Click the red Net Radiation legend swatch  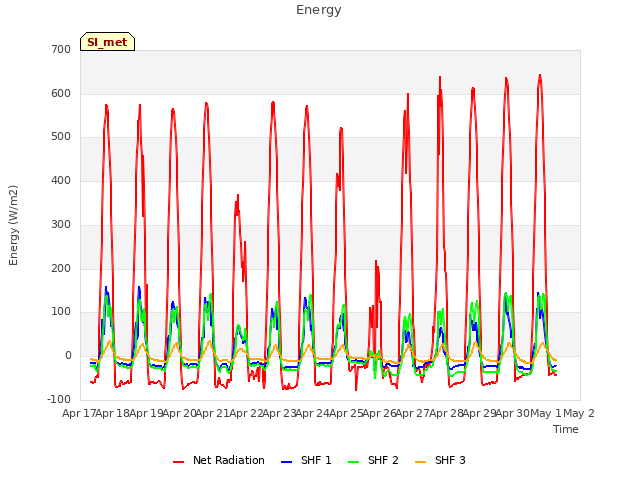178,462
